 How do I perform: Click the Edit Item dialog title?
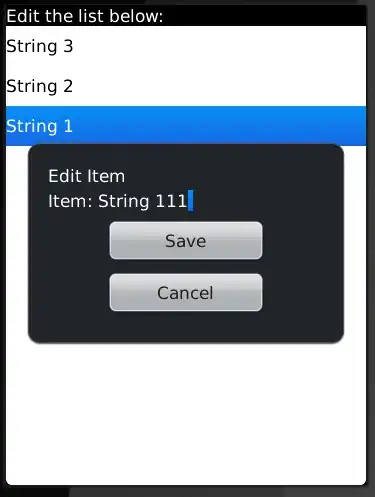click(87, 176)
